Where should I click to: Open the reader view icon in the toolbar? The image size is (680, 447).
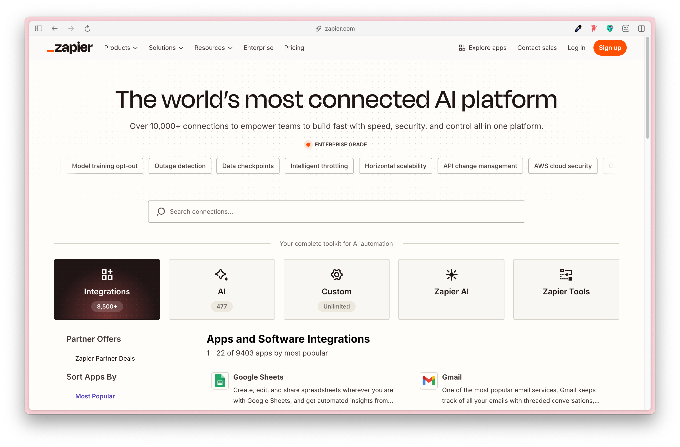(625, 29)
